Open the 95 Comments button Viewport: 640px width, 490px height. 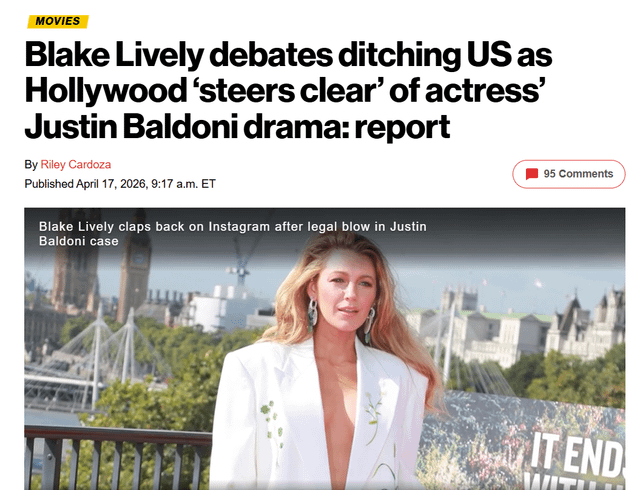[x=569, y=174]
